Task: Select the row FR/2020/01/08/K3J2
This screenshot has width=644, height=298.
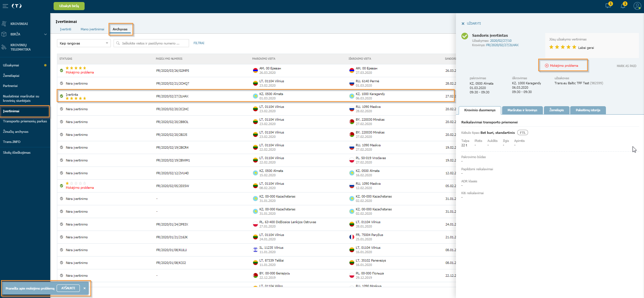Action: click(x=256, y=263)
